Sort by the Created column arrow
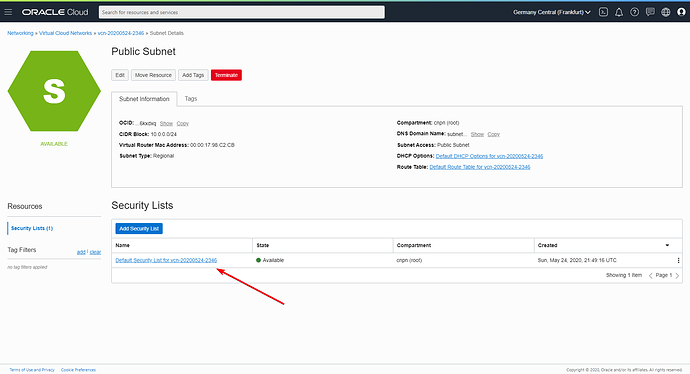690x374 pixels. point(667,245)
